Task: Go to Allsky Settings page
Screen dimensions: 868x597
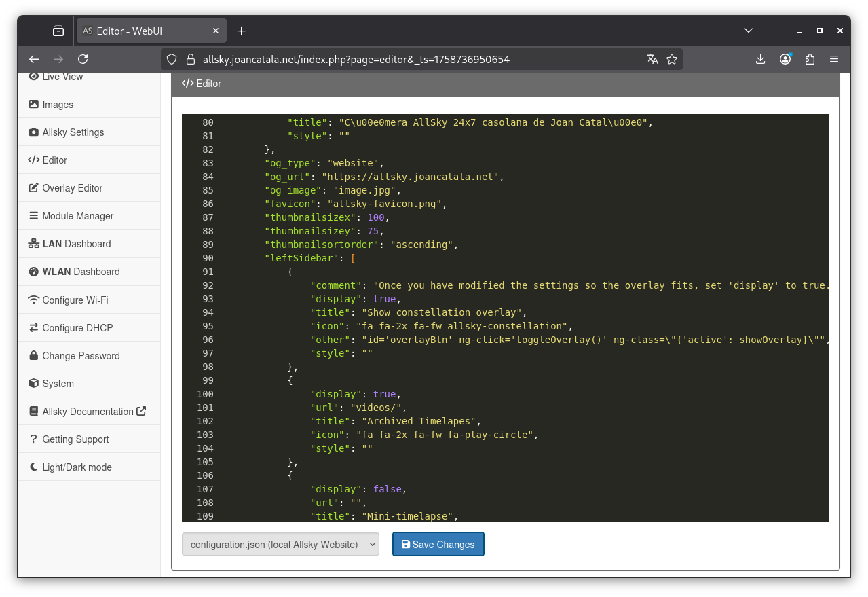Action: coord(73,132)
